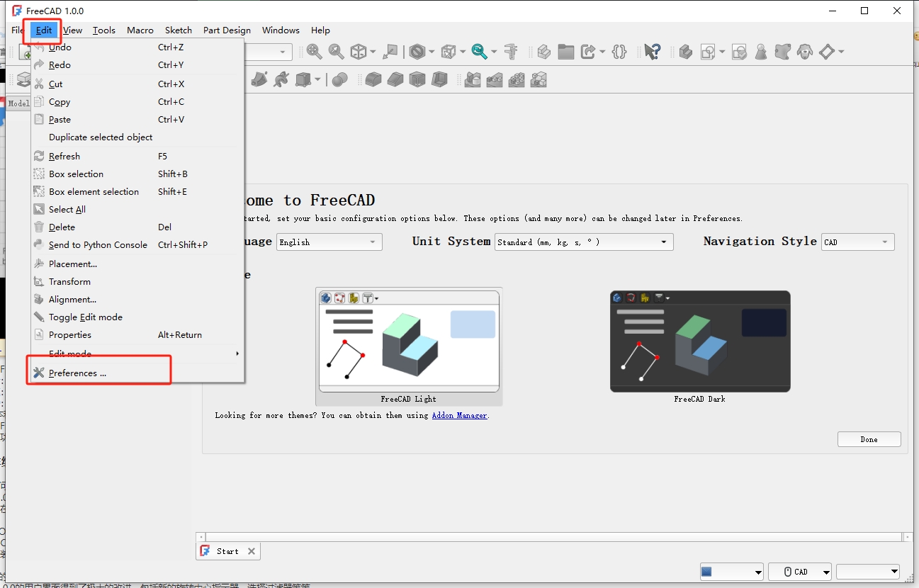Select the Measure tool in the toolbar

511,52
